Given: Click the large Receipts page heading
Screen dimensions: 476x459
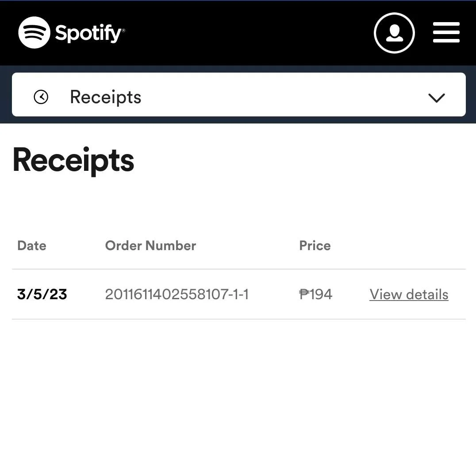Looking at the screenshot, I should click(73, 161).
